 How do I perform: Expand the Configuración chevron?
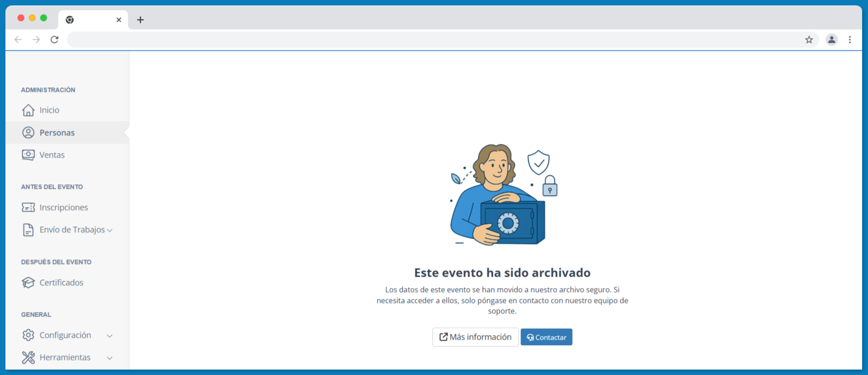pos(110,336)
